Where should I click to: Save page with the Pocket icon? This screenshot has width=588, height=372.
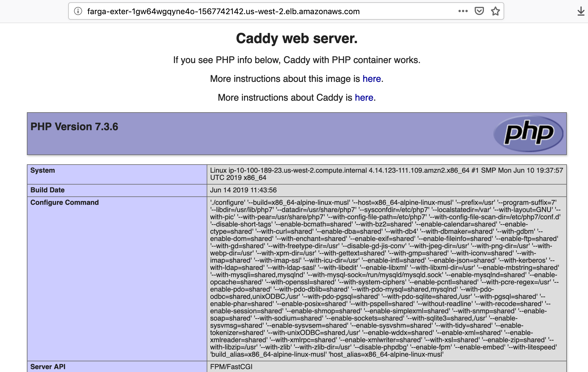pos(479,11)
